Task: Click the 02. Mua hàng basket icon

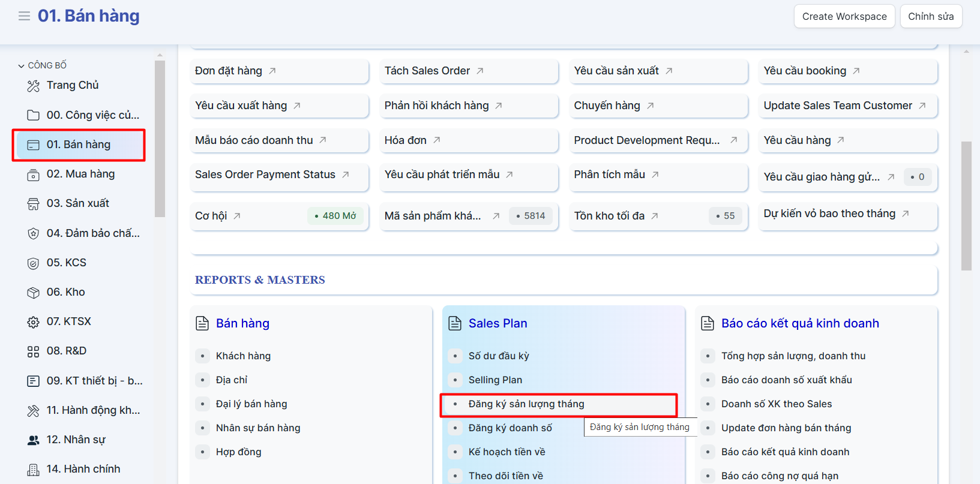Action: [34, 175]
